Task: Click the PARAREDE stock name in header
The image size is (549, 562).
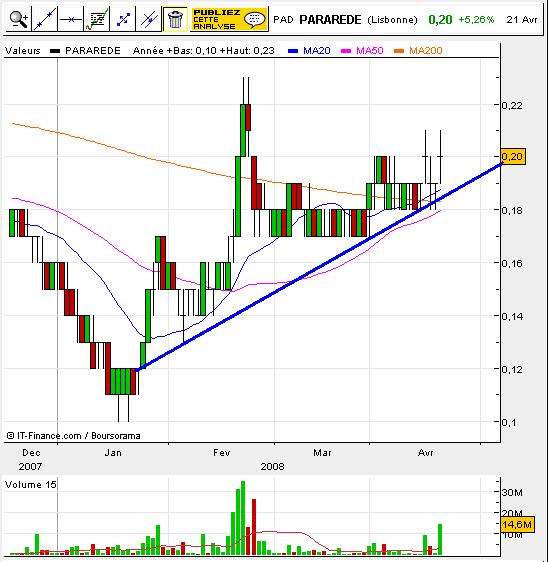Action: (330, 20)
